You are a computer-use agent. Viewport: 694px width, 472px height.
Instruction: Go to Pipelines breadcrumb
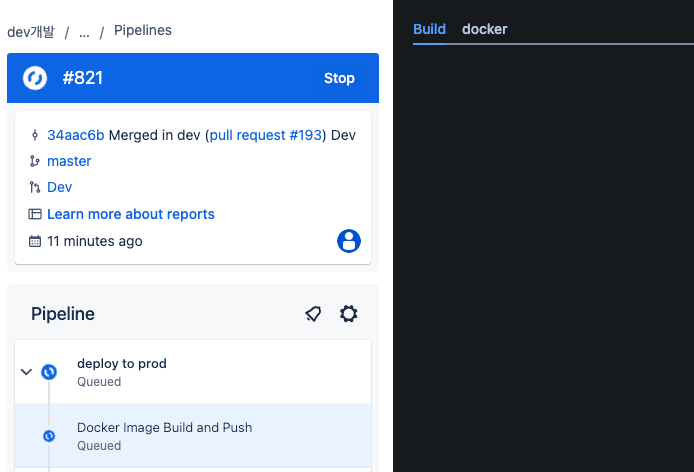coord(143,31)
